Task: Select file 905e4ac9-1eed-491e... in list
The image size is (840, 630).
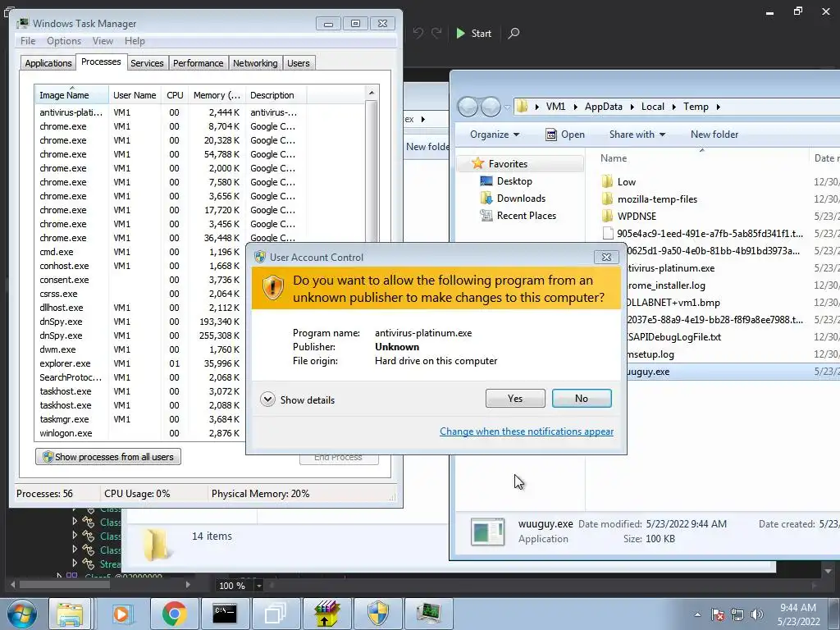Action: coord(710,234)
